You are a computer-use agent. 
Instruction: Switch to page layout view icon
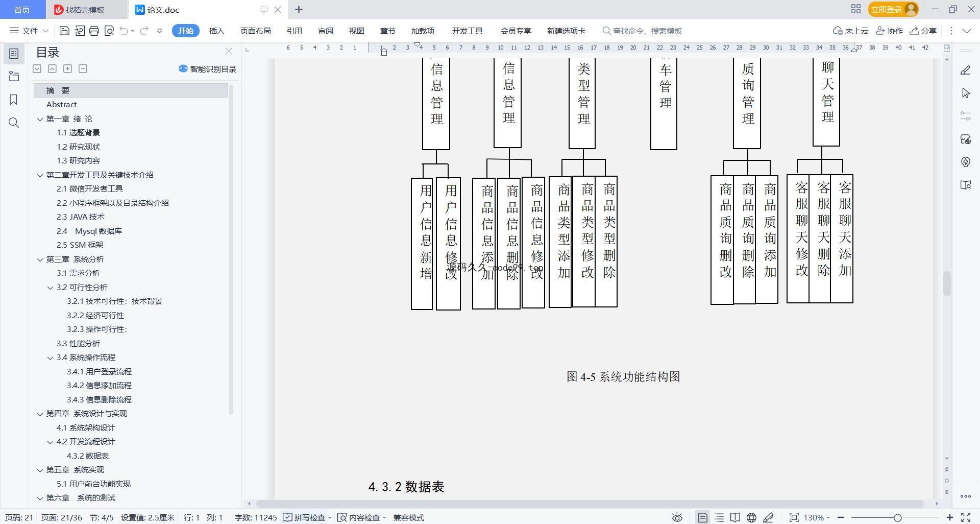pos(703,517)
